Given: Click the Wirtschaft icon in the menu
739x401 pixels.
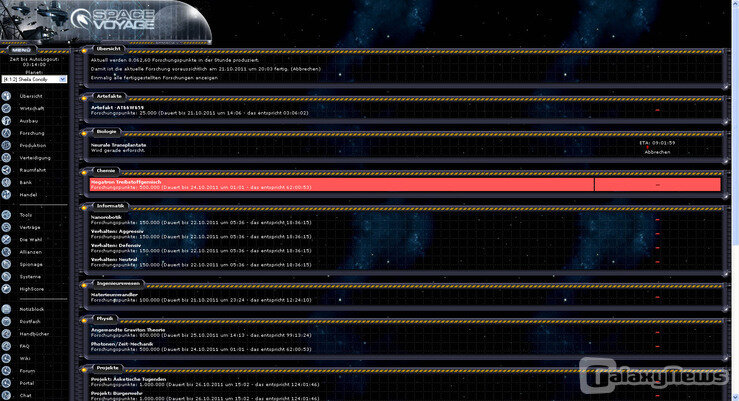Looking at the screenshot, I should (x=6, y=108).
